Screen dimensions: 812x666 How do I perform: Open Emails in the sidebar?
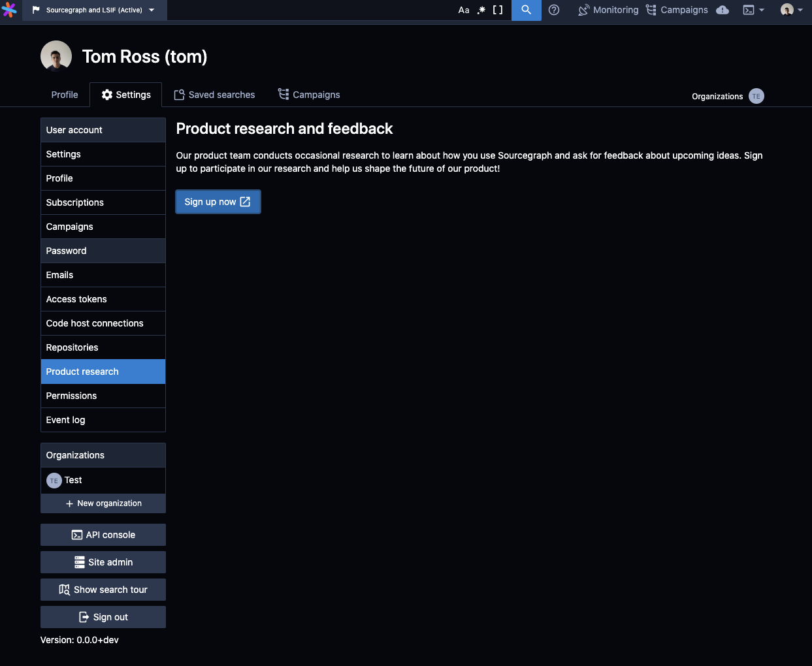pos(103,275)
